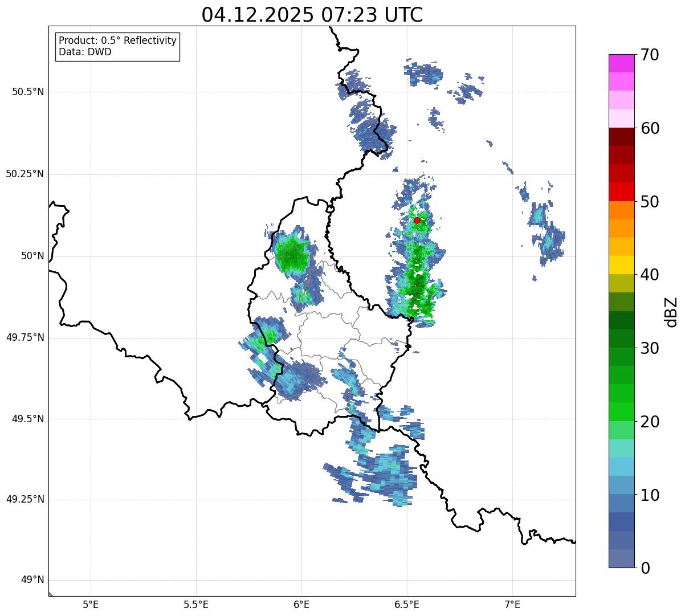Viewport: 685px width, 616px height.
Task: Select the bright red 50 dBZ color segment
Action: (x=621, y=192)
